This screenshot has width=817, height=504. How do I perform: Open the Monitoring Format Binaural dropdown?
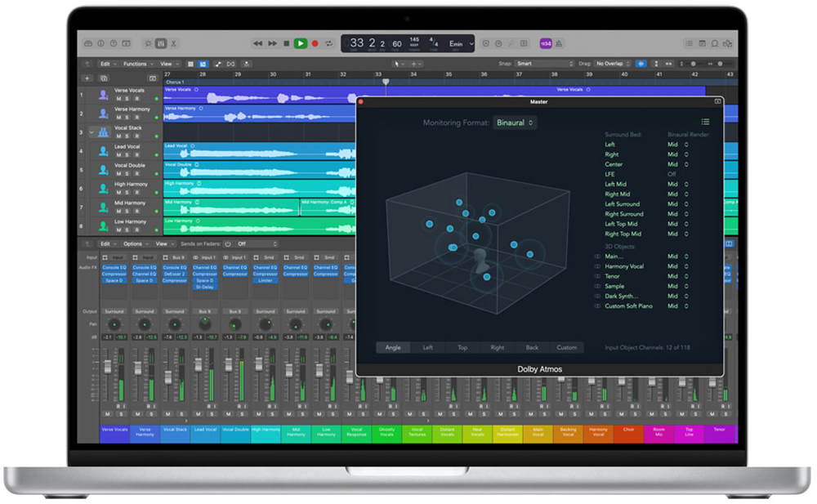coord(515,123)
